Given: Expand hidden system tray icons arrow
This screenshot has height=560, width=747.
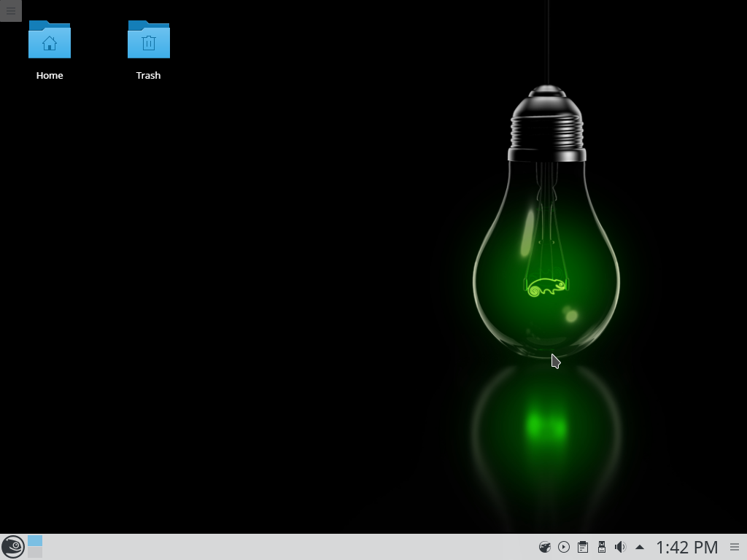Looking at the screenshot, I should (640, 547).
